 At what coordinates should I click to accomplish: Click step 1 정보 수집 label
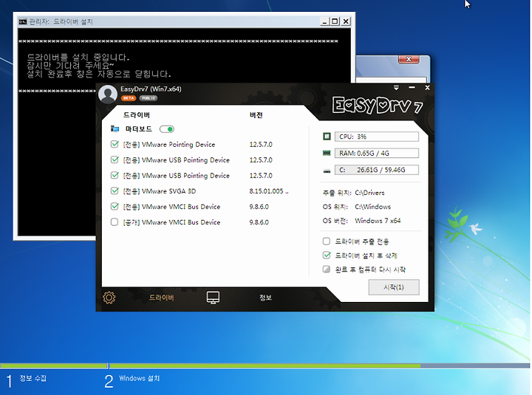pyautogui.click(x=33, y=378)
